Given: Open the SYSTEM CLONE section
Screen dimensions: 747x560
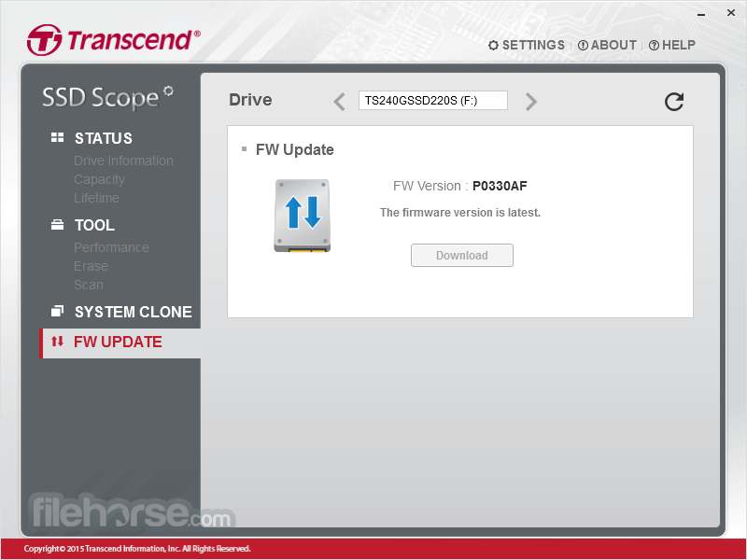Looking at the screenshot, I should pos(133,312).
